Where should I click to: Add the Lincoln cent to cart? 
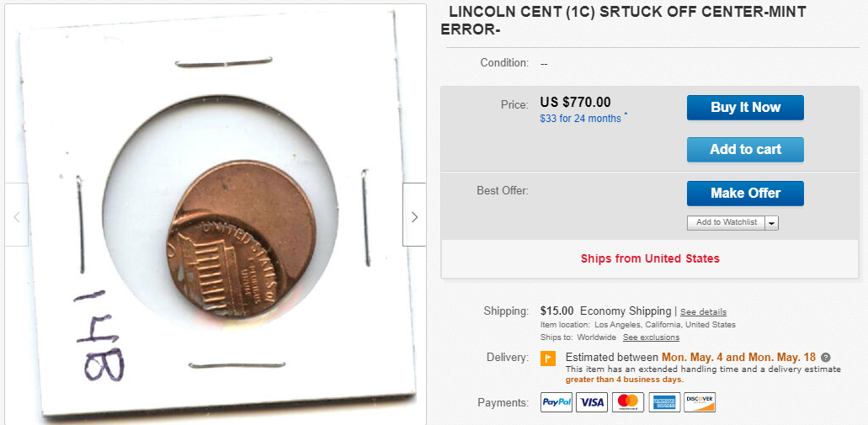coord(745,150)
